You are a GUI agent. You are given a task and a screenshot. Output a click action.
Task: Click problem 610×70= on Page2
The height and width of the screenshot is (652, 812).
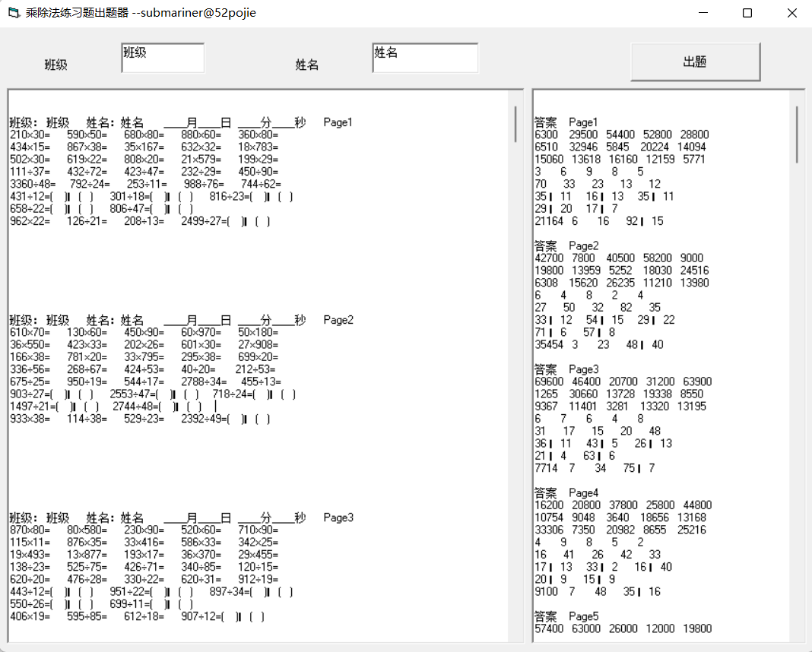click(x=30, y=332)
